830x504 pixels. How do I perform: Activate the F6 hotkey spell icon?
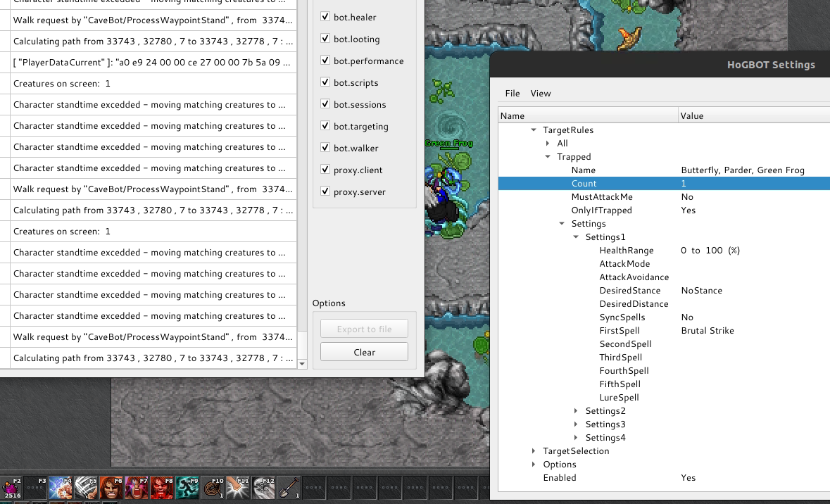point(110,487)
